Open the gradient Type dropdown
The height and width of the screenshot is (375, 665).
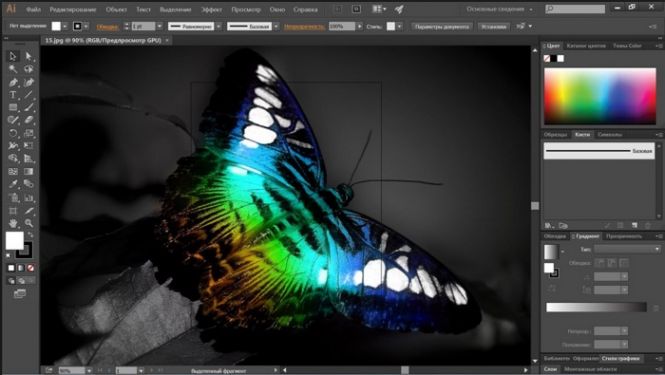[x=627, y=249]
